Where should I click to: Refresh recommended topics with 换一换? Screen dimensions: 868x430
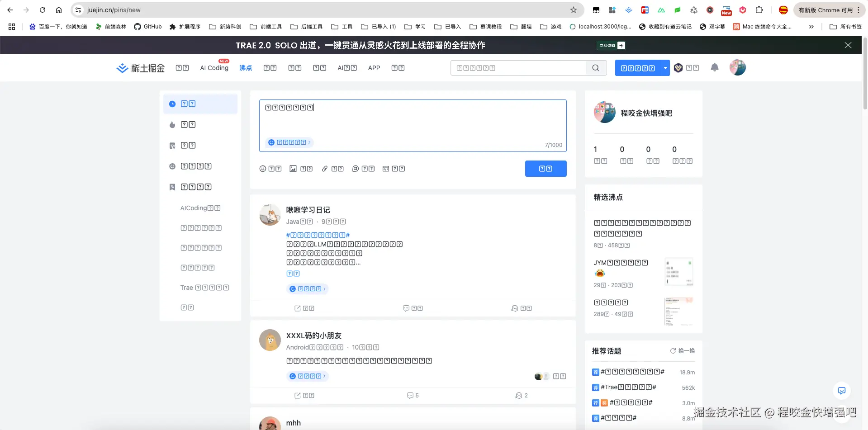682,351
